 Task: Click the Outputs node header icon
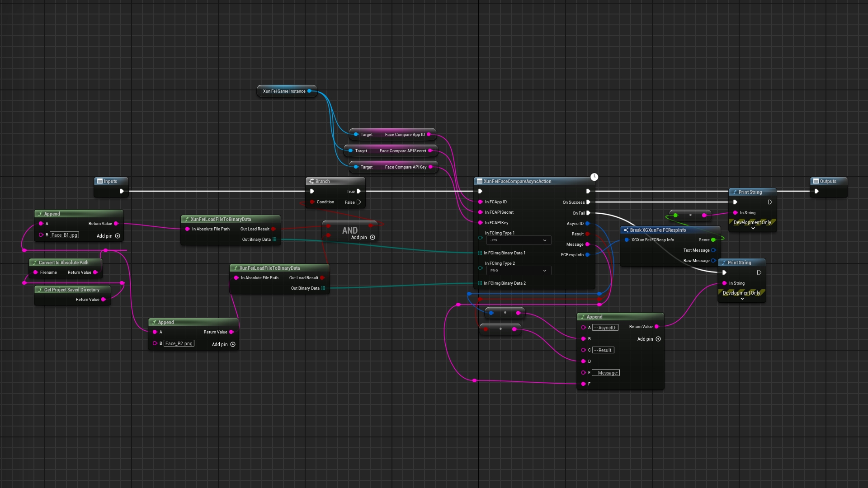coord(816,181)
